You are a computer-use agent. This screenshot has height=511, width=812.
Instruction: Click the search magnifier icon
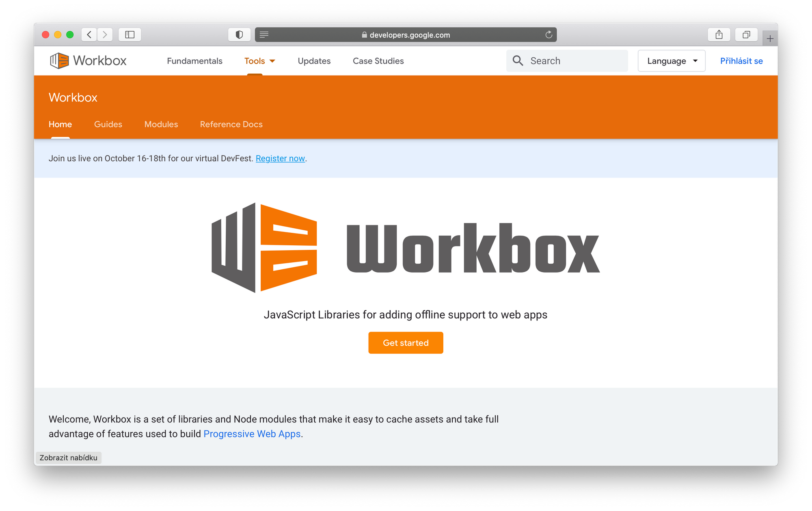(518, 61)
